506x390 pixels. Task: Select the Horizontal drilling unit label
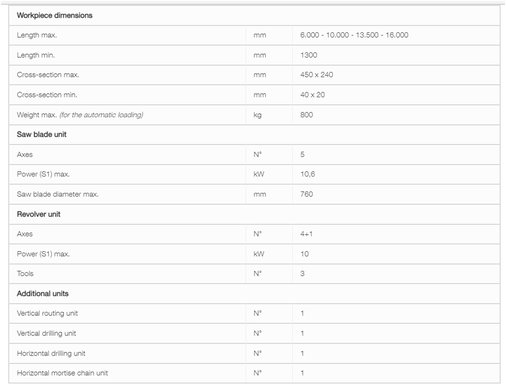pos(51,353)
